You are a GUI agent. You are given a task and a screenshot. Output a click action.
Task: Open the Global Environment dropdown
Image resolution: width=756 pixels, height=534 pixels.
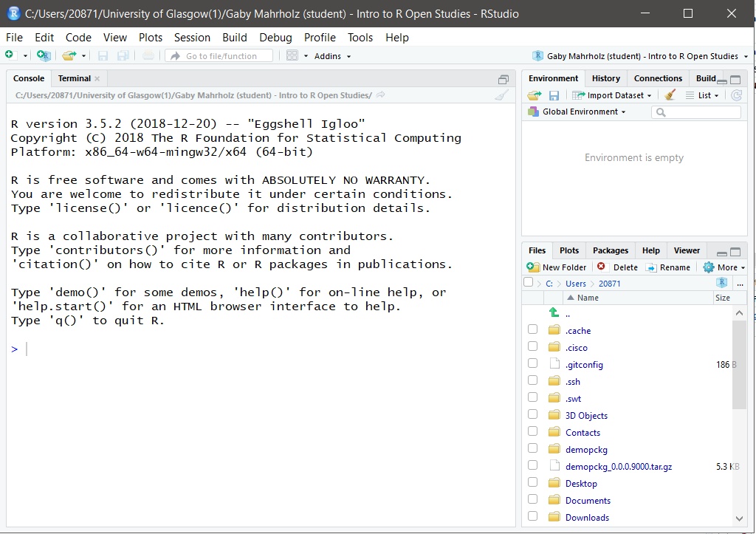pos(577,112)
